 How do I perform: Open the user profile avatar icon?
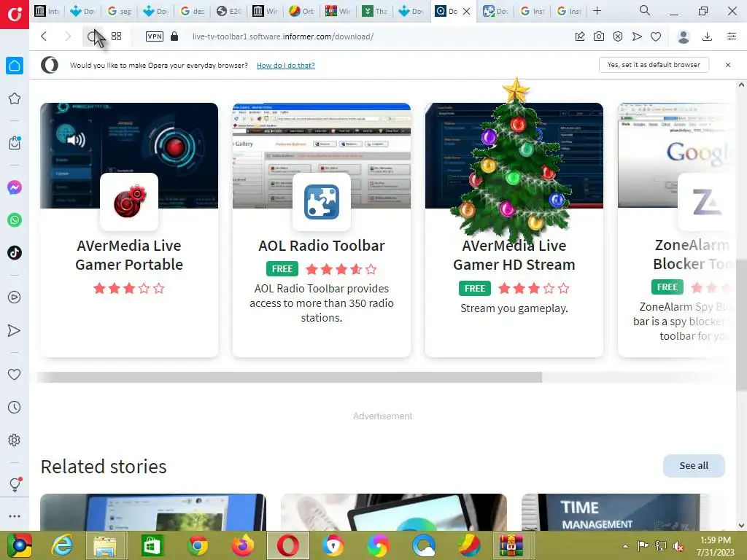pyautogui.click(x=684, y=36)
